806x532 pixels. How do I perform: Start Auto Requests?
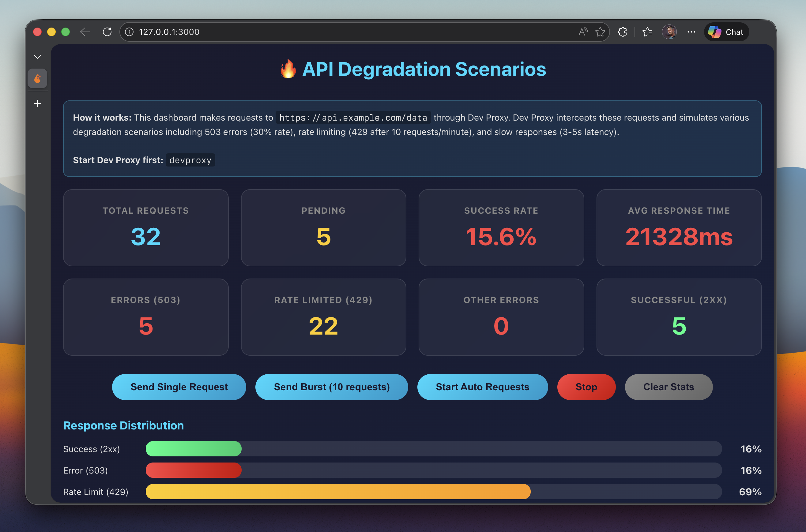tap(483, 387)
